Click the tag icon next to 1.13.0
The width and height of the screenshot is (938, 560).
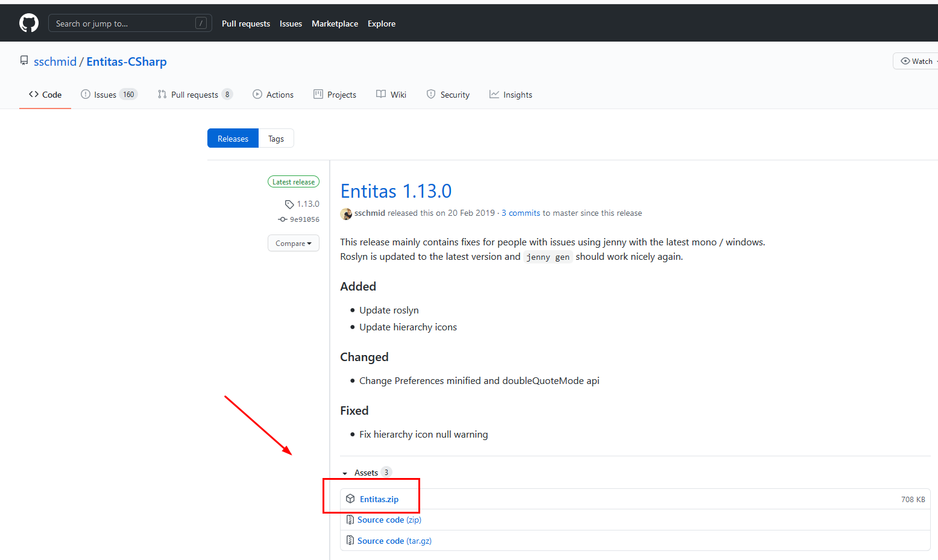[289, 204]
